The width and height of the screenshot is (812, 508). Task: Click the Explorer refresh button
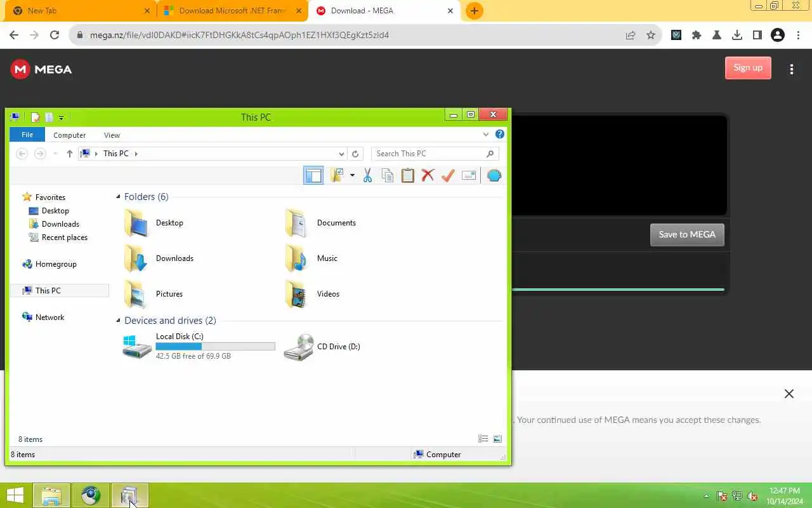pos(355,154)
